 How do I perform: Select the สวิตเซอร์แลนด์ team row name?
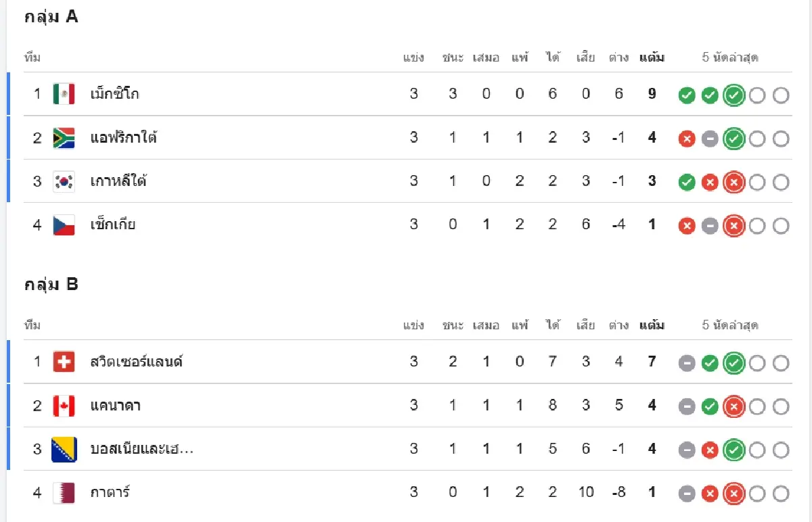tap(137, 362)
